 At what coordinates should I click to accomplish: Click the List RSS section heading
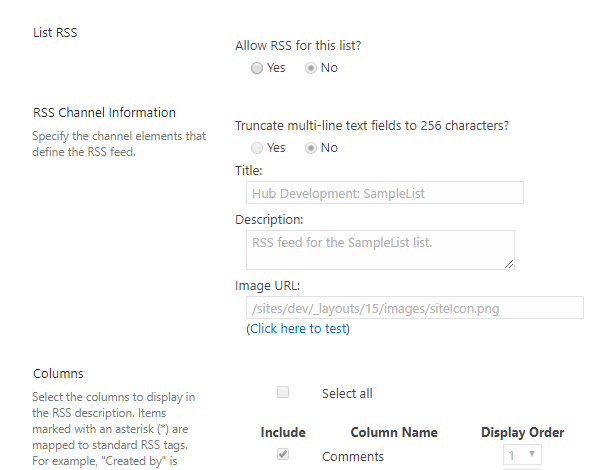coord(55,32)
